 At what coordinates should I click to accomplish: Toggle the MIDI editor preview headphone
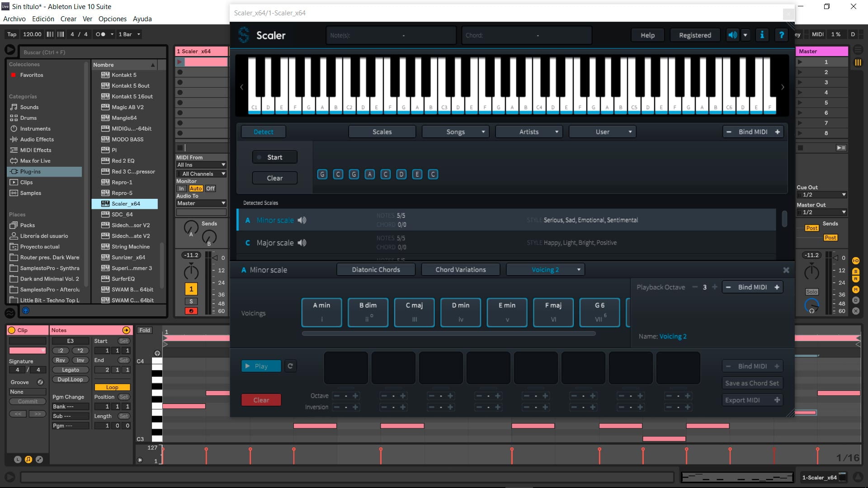(157, 353)
